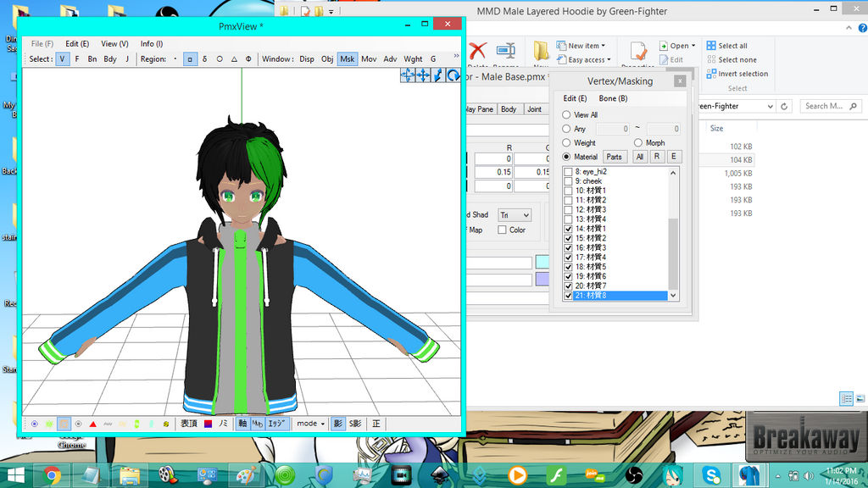Toggle the 軸 axis display button
Image resolution: width=868 pixels, height=488 pixels.
coord(242,424)
